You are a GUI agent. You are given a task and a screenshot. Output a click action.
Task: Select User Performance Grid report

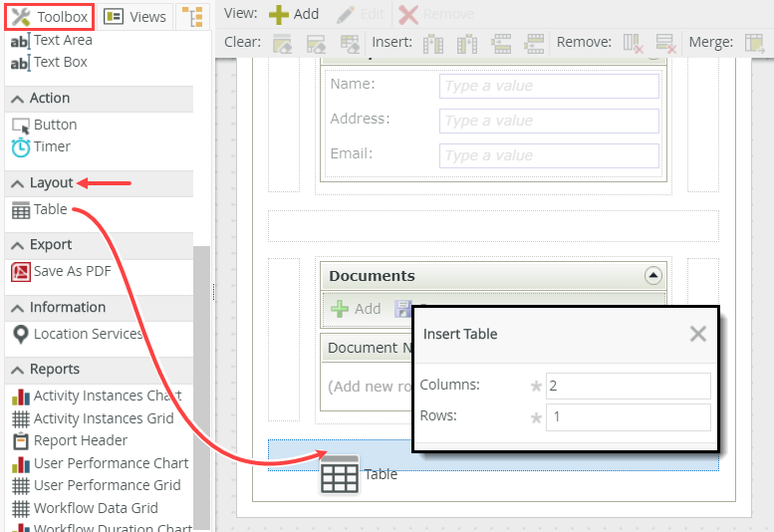coord(97,485)
